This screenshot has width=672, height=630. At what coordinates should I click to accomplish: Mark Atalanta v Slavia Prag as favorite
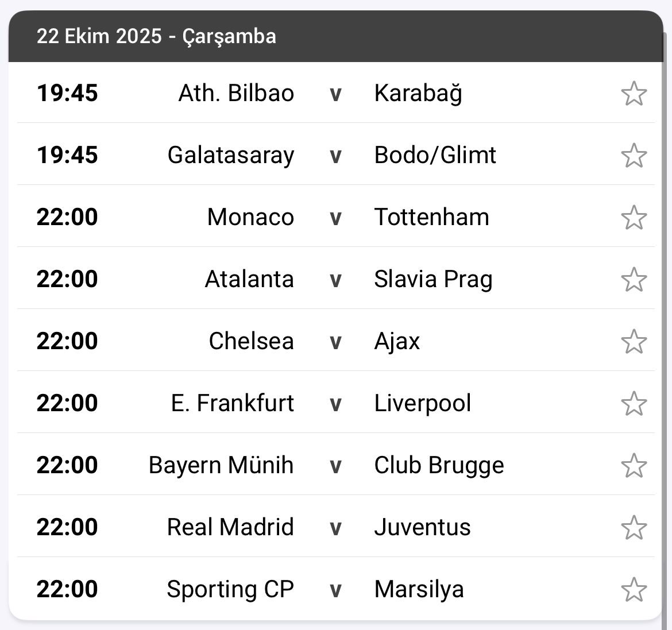[634, 280]
